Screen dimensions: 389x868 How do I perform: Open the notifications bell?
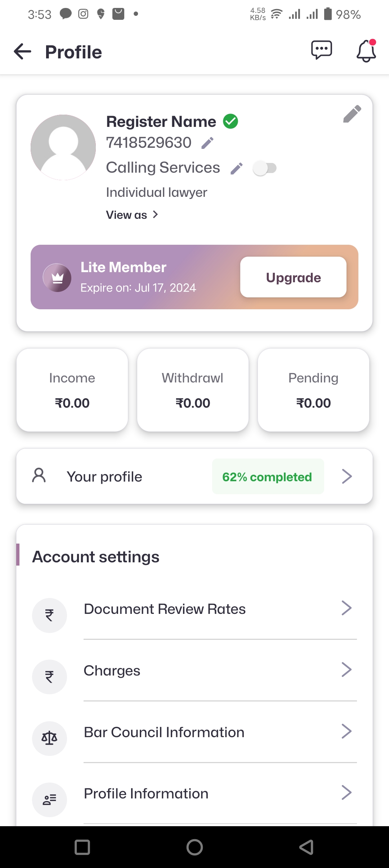pos(366,51)
